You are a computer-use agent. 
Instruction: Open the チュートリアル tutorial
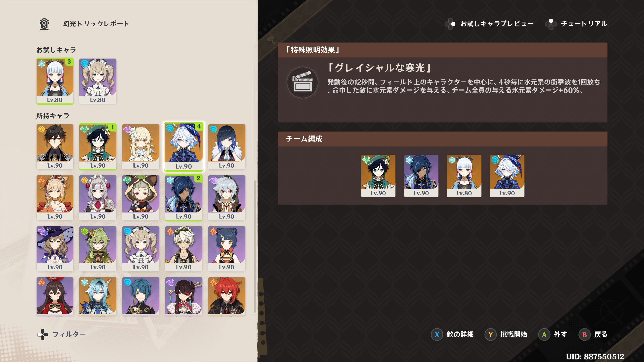click(584, 24)
